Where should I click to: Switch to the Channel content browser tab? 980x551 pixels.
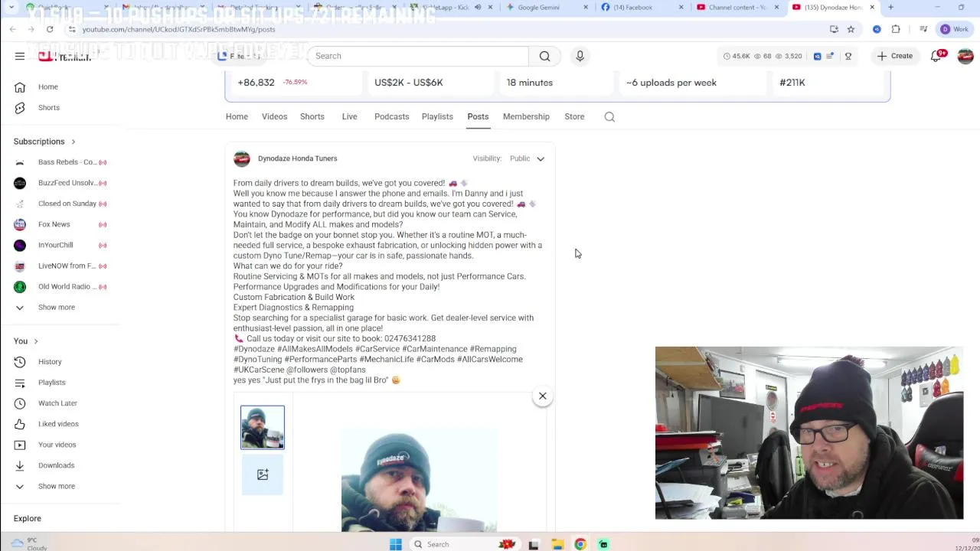click(737, 8)
